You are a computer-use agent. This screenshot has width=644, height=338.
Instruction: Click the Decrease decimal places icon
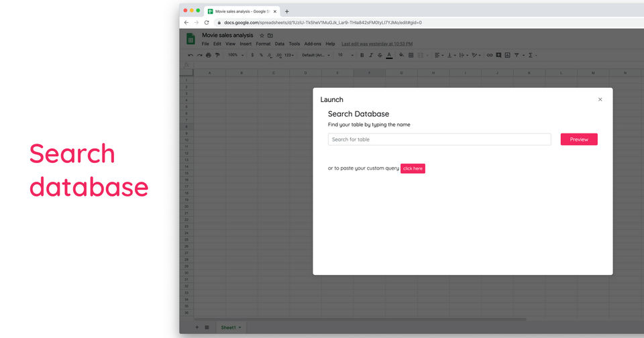(x=270, y=55)
